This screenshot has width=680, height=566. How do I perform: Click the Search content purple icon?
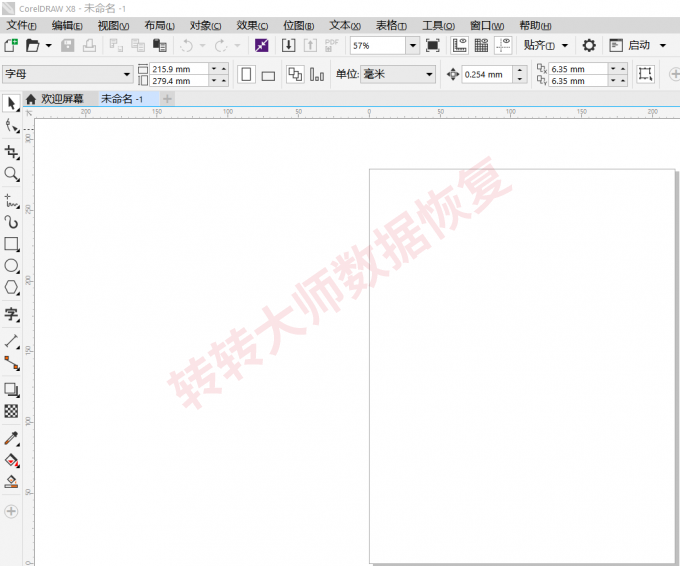(x=262, y=45)
